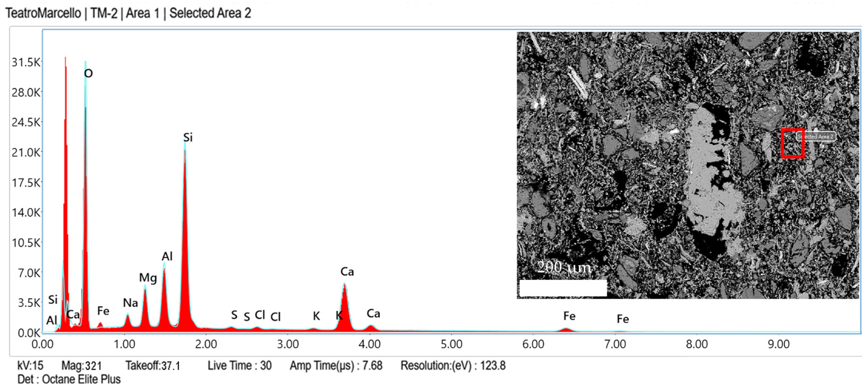Image resolution: width=868 pixels, height=391 pixels.
Task: Click the Det: Octane Elite Plus text
Action: coord(69,379)
